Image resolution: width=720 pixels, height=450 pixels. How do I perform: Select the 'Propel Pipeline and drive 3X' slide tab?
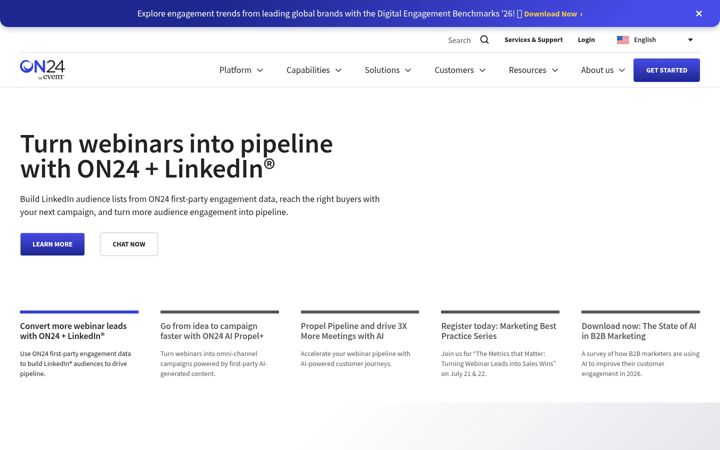point(360,340)
